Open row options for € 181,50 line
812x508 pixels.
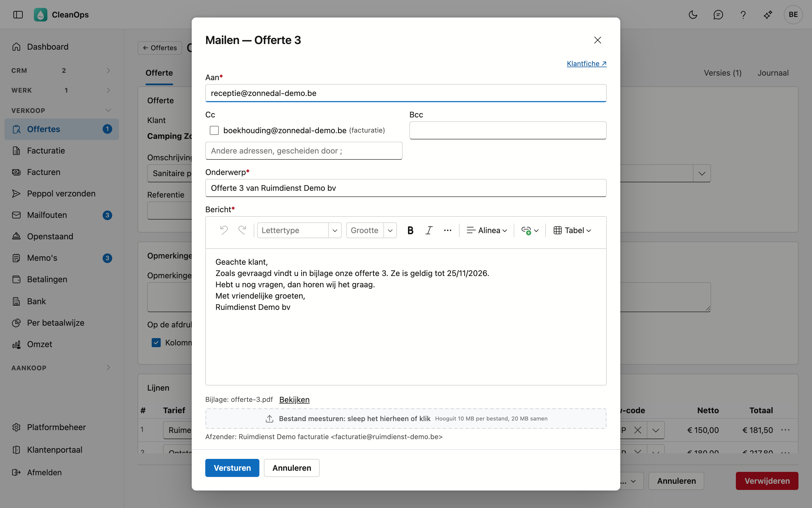785,430
